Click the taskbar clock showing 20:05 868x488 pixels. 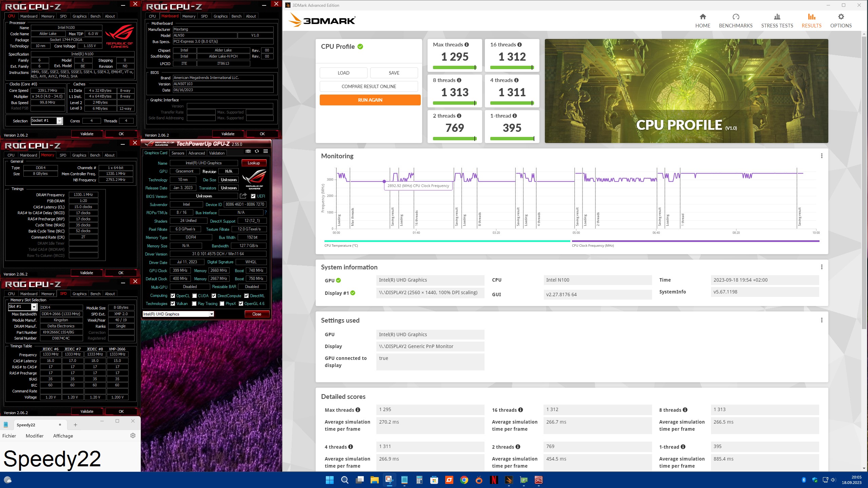click(x=852, y=480)
